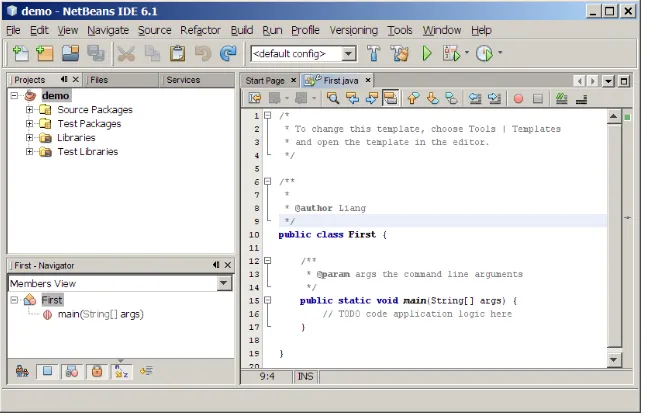
Task: Toggle Sort by Source in Navigator
Action: pyautogui.click(x=146, y=372)
